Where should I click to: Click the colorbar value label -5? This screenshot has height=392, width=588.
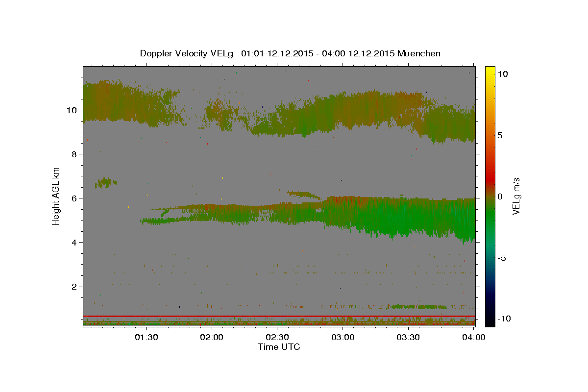point(501,258)
